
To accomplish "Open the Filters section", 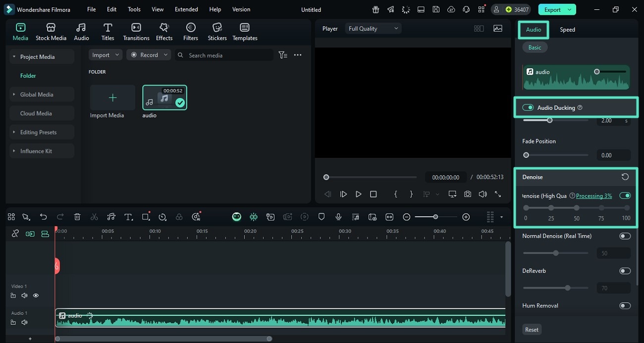I will [190, 32].
